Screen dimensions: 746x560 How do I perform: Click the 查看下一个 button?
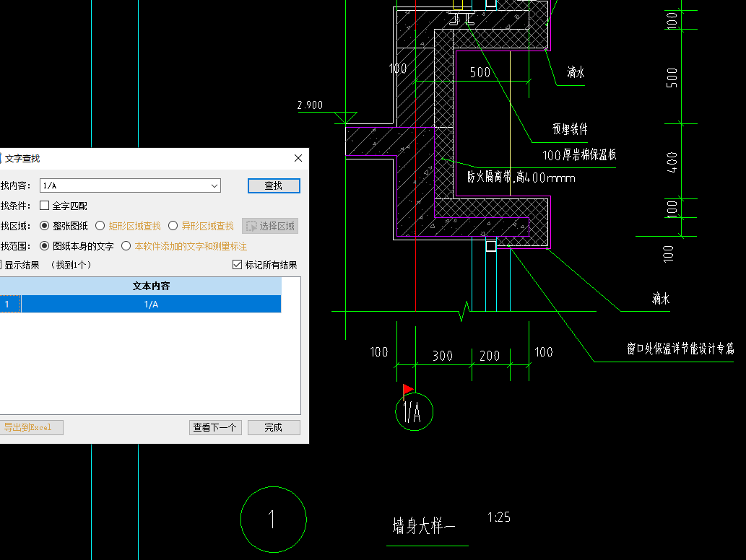pos(215,427)
